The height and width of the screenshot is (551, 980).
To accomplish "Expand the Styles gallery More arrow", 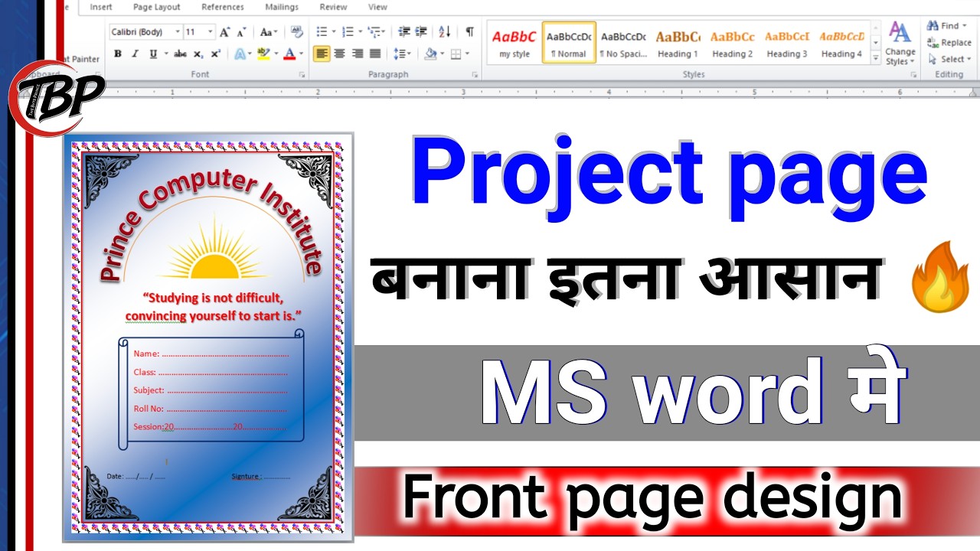I will click(876, 59).
